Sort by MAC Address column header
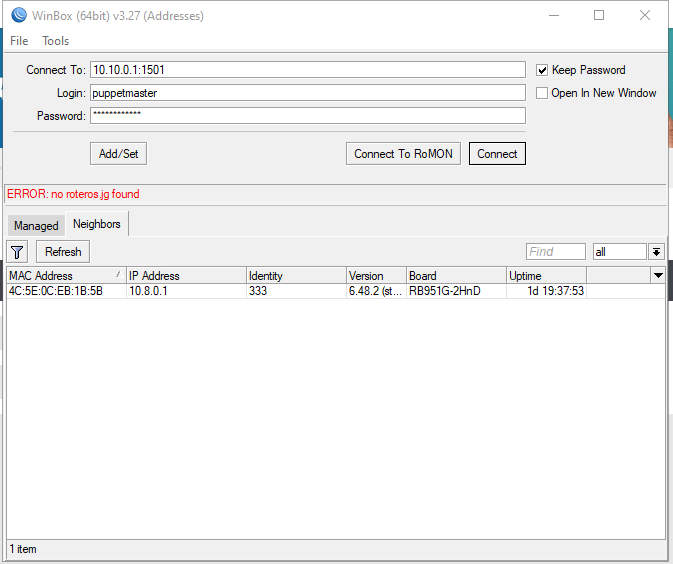The width and height of the screenshot is (673, 564). click(x=66, y=276)
